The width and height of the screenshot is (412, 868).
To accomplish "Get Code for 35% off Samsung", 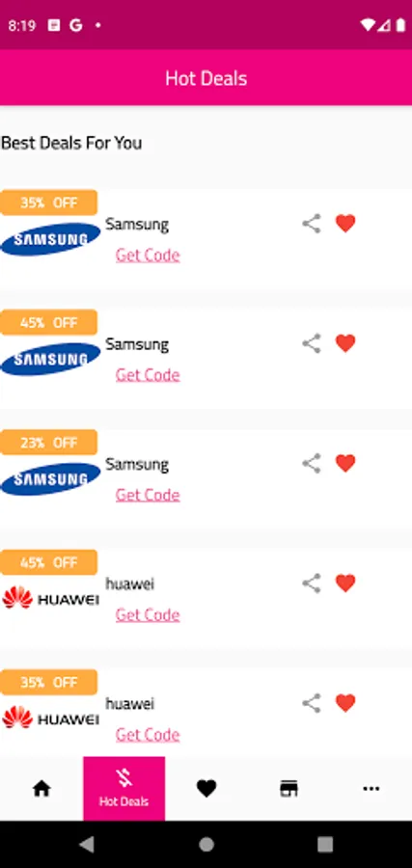I will (x=148, y=256).
